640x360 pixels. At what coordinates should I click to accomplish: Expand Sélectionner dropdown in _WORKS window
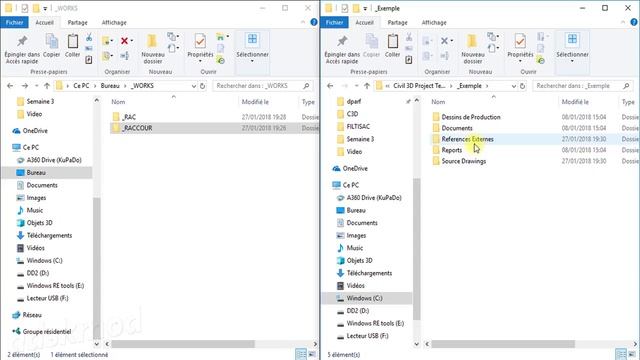coord(252,61)
